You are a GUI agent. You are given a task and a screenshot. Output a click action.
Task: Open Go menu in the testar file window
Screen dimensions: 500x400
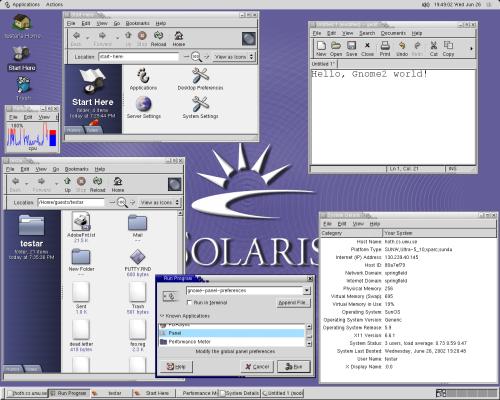pyautogui.click(x=56, y=169)
